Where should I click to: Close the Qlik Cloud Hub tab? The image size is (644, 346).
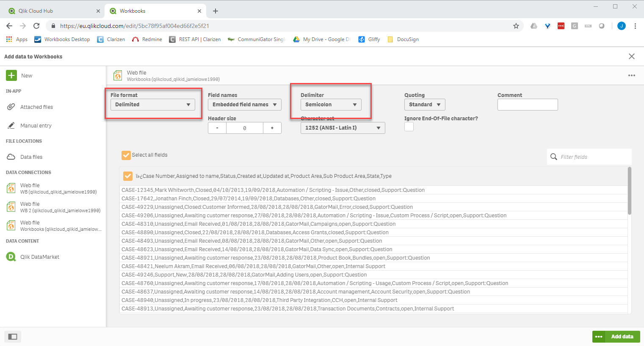pyautogui.click(x=98, y=11)
